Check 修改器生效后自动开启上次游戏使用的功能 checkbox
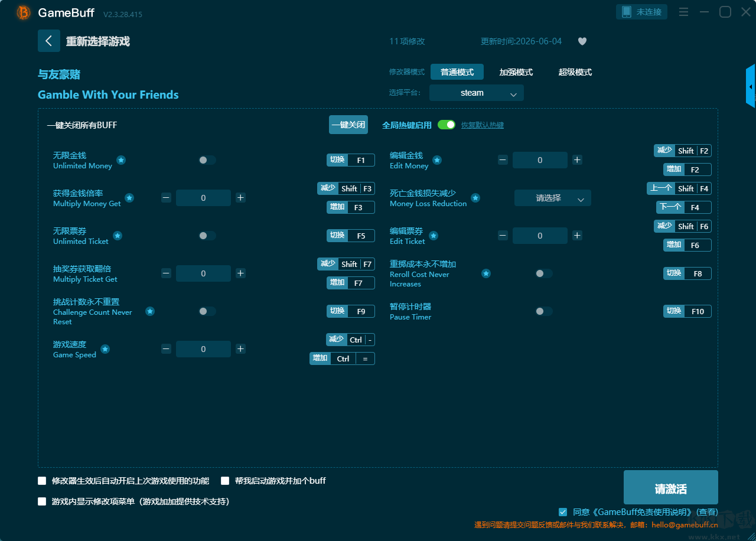 [42, 481]
